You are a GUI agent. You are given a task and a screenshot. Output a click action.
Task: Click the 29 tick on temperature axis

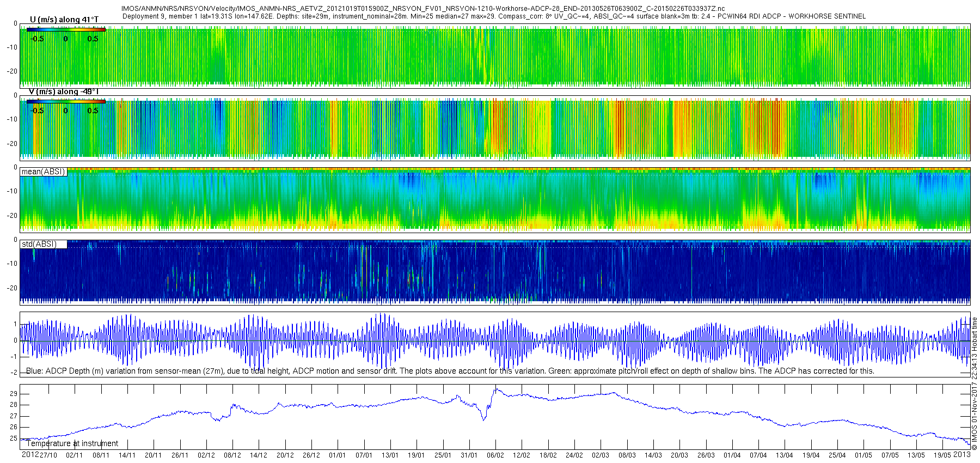click(x=14, y=394)
